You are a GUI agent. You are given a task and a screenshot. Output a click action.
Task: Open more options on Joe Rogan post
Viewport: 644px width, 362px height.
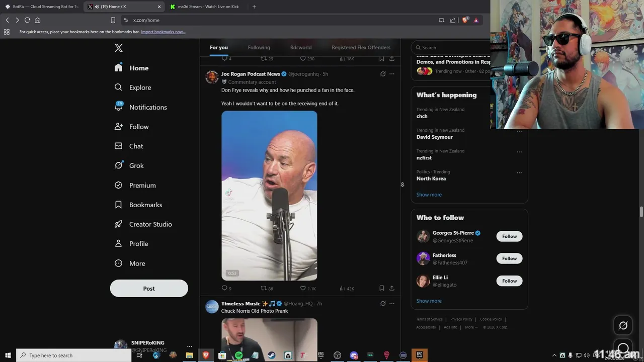(x=392, y=74)
